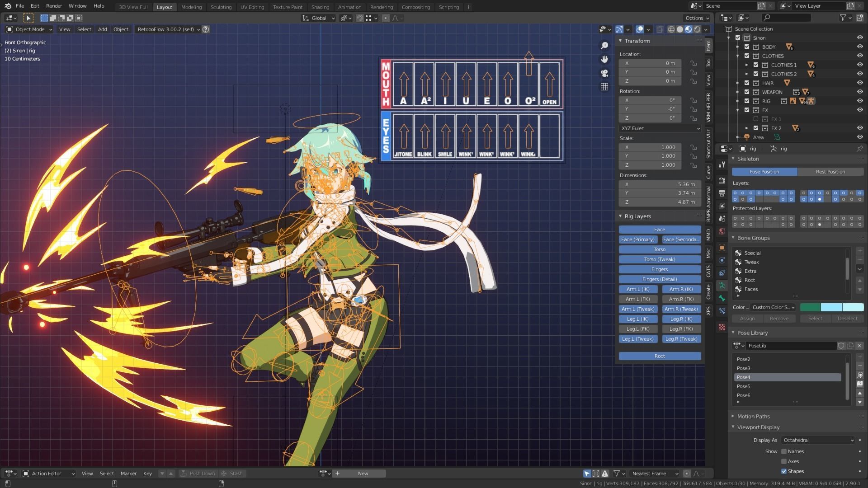Screen dimensions: 868x488
Task: Click the new collection icon in outliner
Action: (x=859, y=18)
